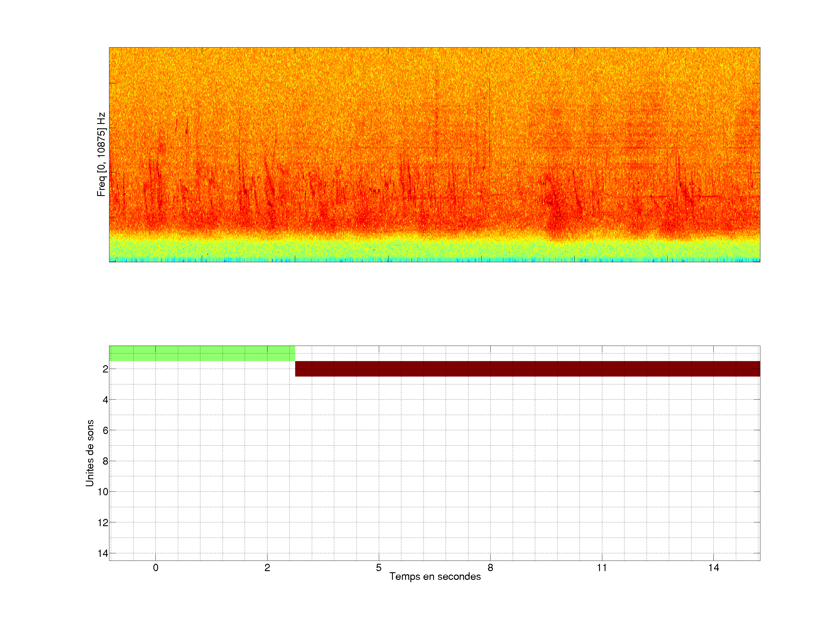840x630 pixels.
Task: Click x-axis tick label 0
Action: [x=155, y=568]
